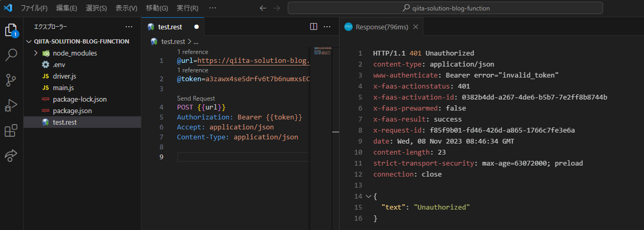The height and width of the screenshot is (230, 644).
Task: Open main.js in explorer
Action: [82, 87]
